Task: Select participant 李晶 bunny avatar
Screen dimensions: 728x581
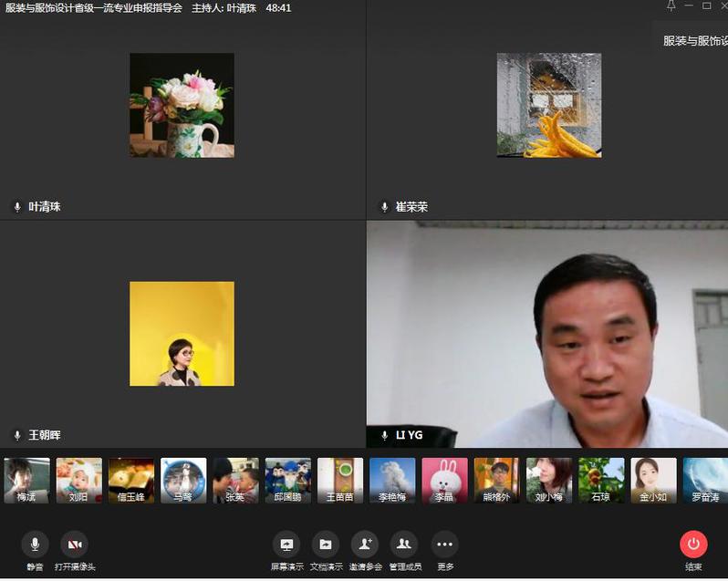Action: pyautogui.click(x=444, y=481)
